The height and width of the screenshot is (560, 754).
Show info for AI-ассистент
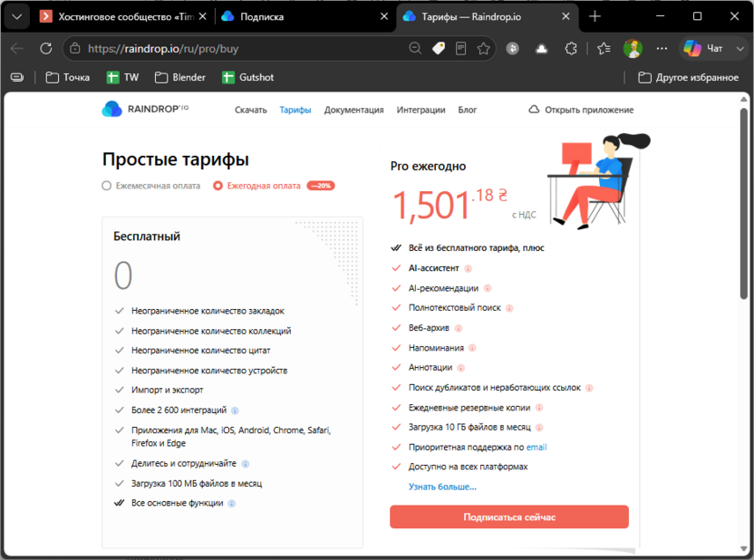[468, 269]
